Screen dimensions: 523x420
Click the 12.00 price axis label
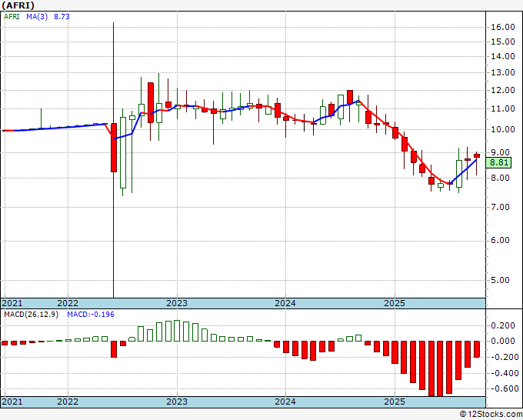pos(503,90)
